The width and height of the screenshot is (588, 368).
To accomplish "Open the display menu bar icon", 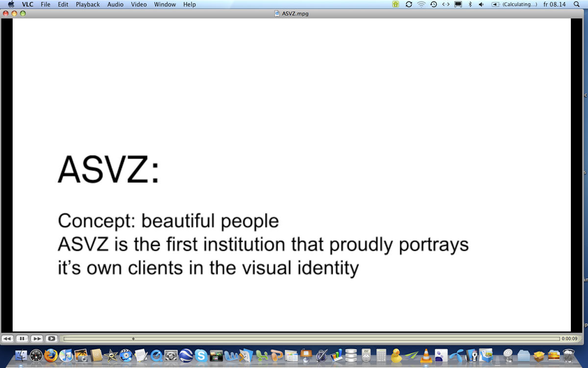I will coord(458,4).
